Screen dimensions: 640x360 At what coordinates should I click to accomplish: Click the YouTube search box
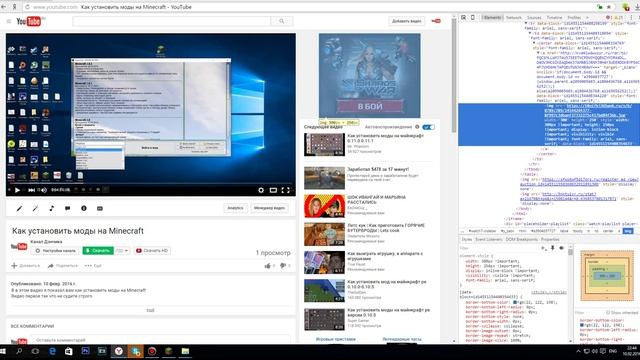click(x=171, y=21)
